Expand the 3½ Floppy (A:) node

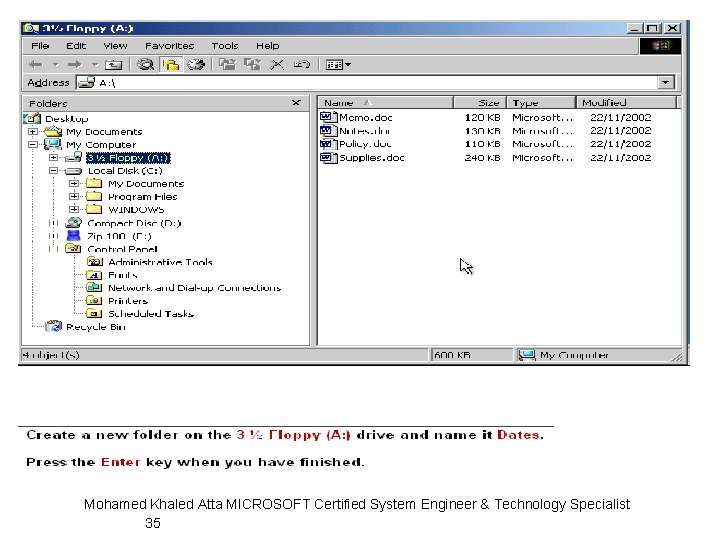click(x=53, y=158)
